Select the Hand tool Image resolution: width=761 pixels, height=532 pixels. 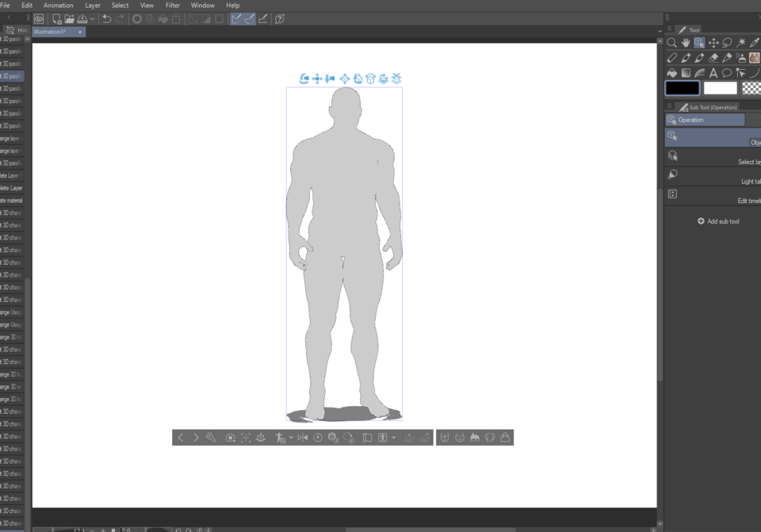click(685, 42)
